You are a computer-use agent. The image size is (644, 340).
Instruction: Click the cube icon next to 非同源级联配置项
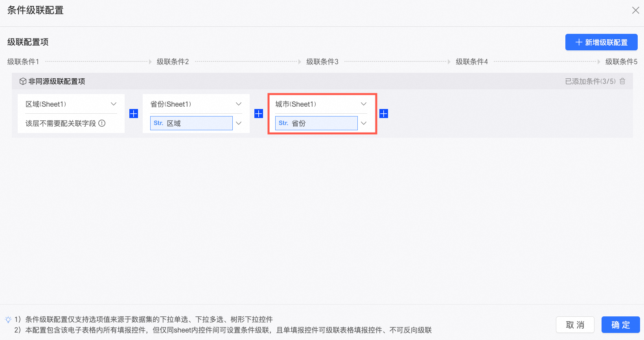(x=23, y=81)
